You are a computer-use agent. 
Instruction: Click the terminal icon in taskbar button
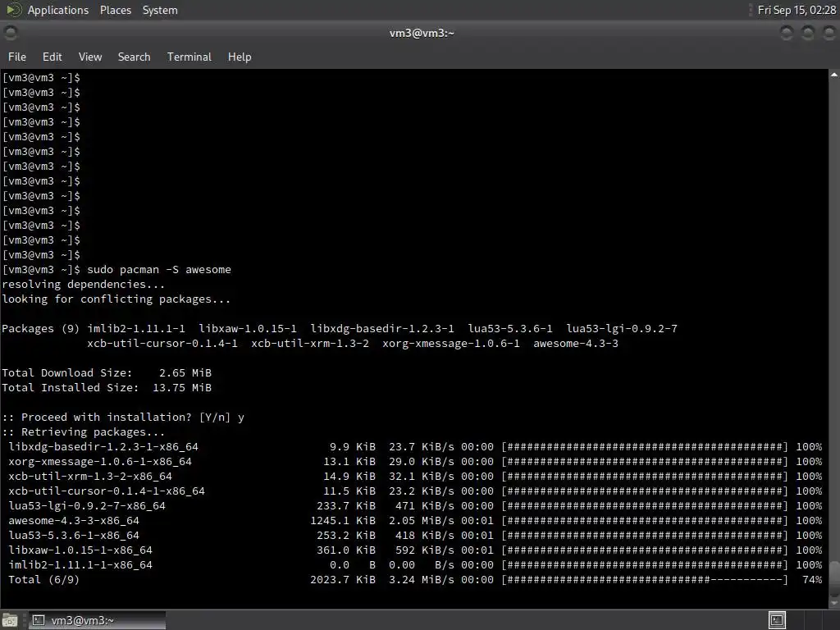(39, 620)
